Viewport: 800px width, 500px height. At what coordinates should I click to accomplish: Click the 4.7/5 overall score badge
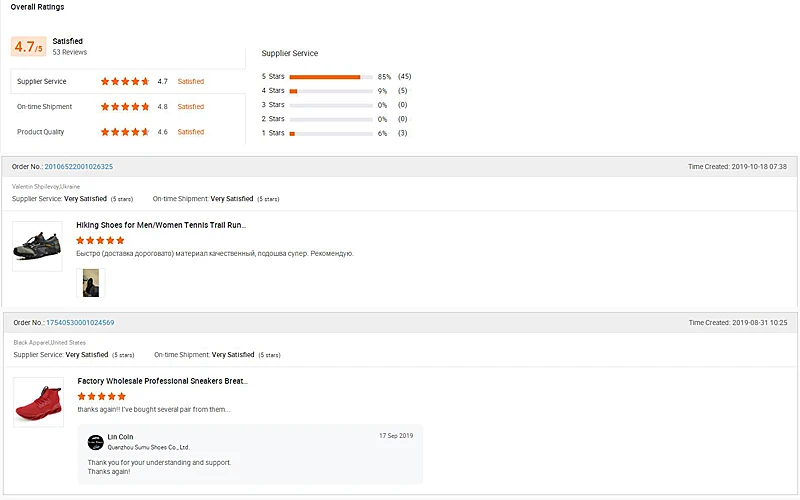(28, 47)
